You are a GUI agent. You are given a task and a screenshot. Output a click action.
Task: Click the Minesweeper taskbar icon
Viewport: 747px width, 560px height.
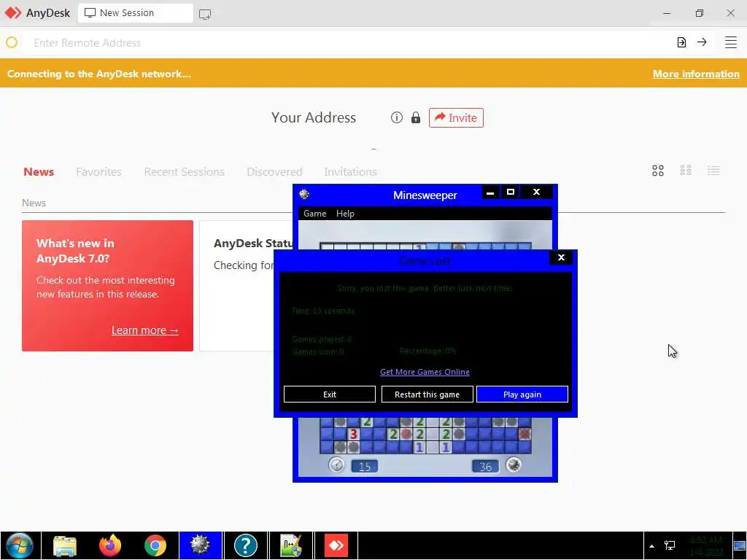pos(201,545)
